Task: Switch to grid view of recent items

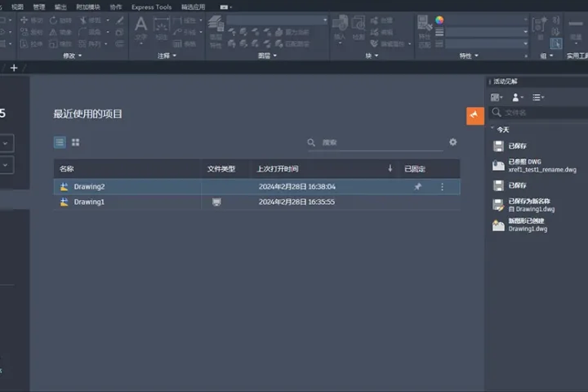Action: pos(75,143)
